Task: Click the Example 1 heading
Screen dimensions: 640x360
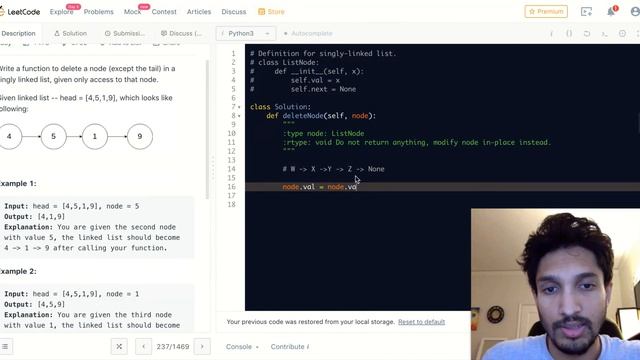Action: coord(18,184)
